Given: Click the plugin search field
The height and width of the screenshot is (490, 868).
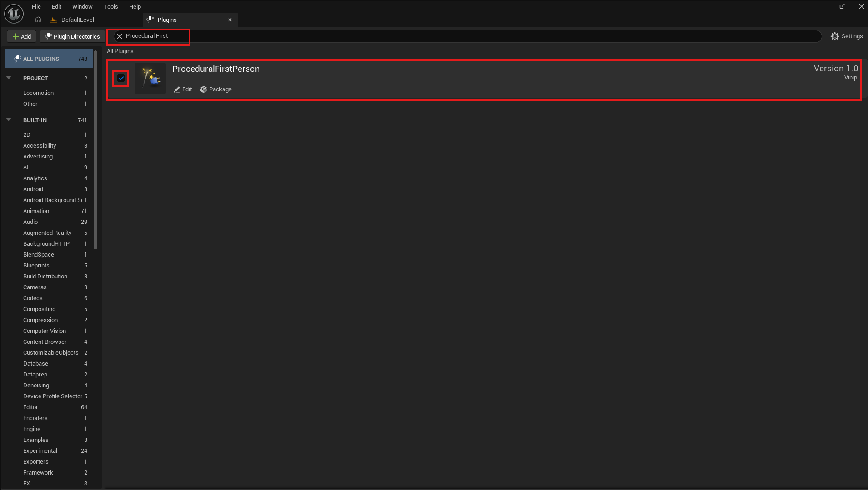Looking at the screenshot, I should point(454,36).
